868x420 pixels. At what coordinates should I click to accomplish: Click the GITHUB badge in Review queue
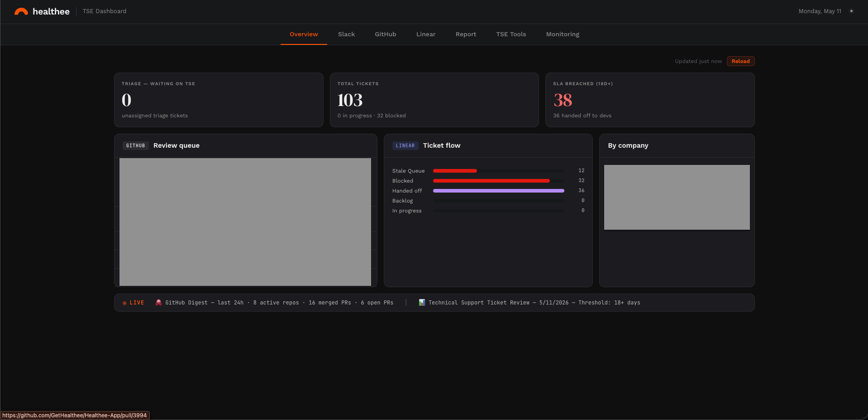[x=135, y=145]
